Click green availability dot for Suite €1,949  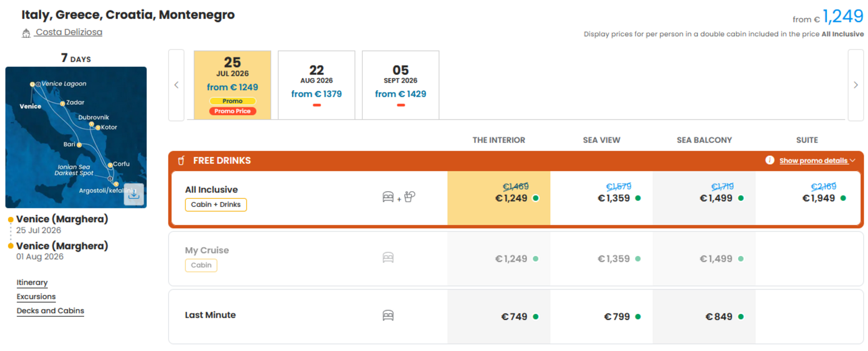click(843, 198)
